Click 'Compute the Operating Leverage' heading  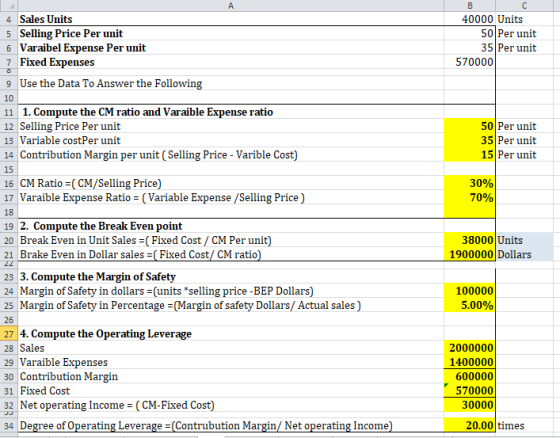[x=105, y=334]
